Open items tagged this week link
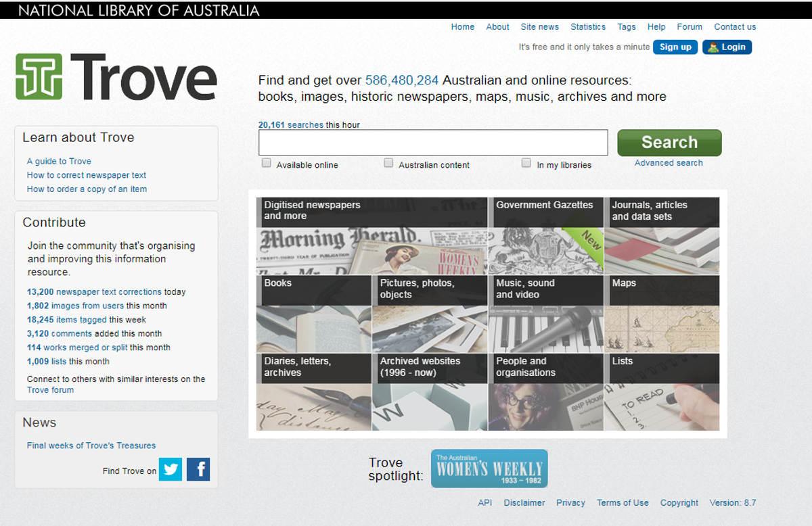The image size is (812, 526). point(67,320)
